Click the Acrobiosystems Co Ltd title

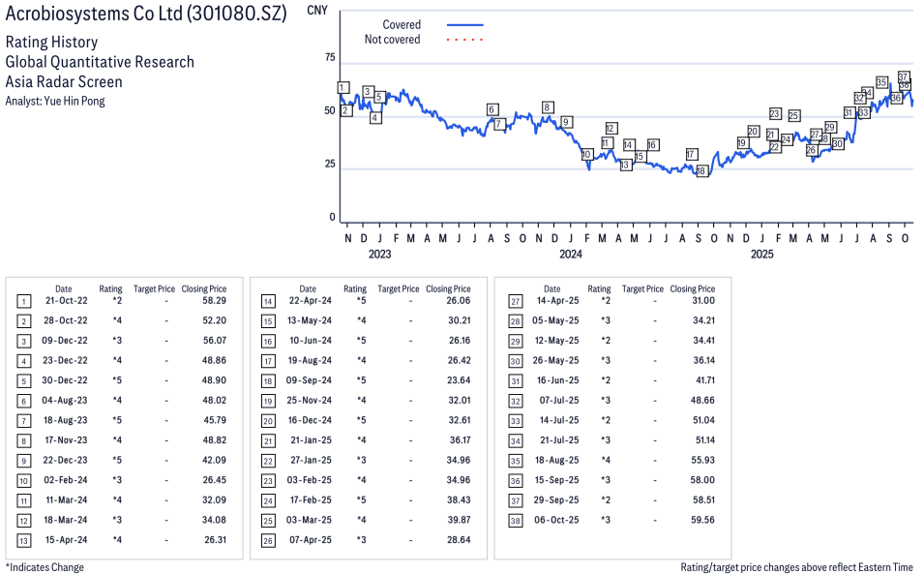(146, 15)
